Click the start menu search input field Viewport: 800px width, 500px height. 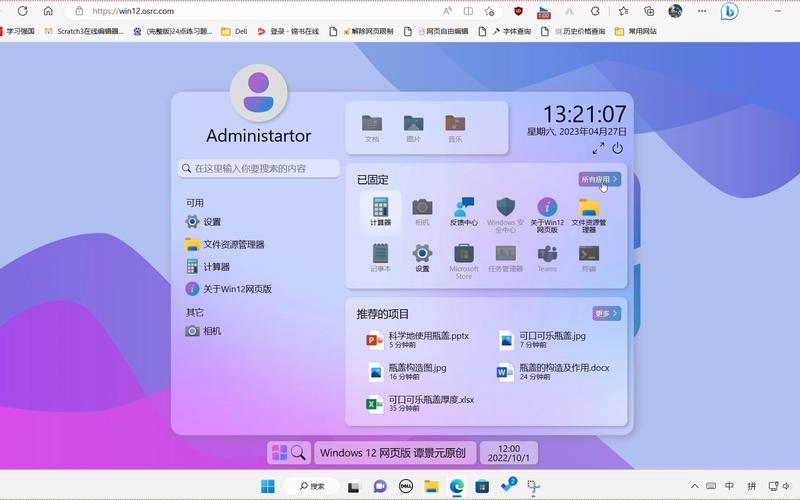pos(259,168)
